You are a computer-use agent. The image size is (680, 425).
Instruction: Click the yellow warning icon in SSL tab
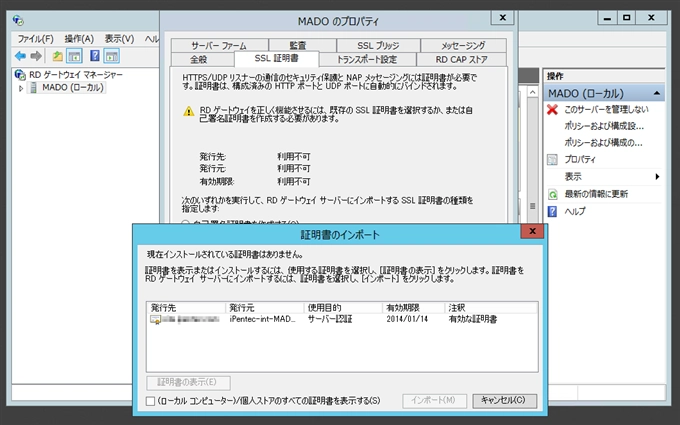189,111
